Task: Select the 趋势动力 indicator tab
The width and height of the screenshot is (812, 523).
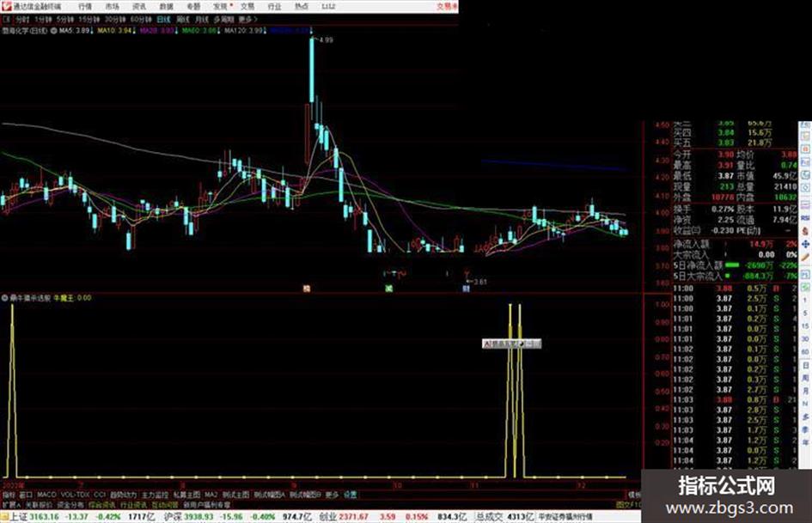Action: 123,495
